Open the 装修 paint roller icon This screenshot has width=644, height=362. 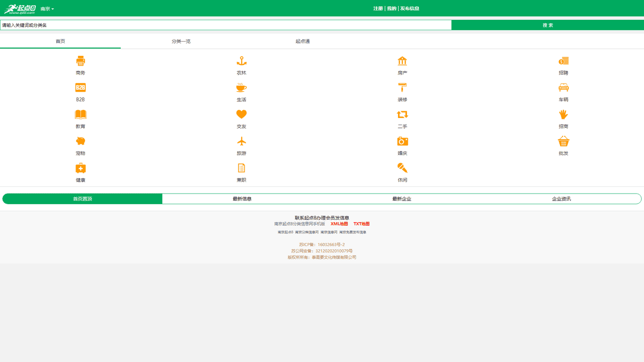(x=402, y=88)
